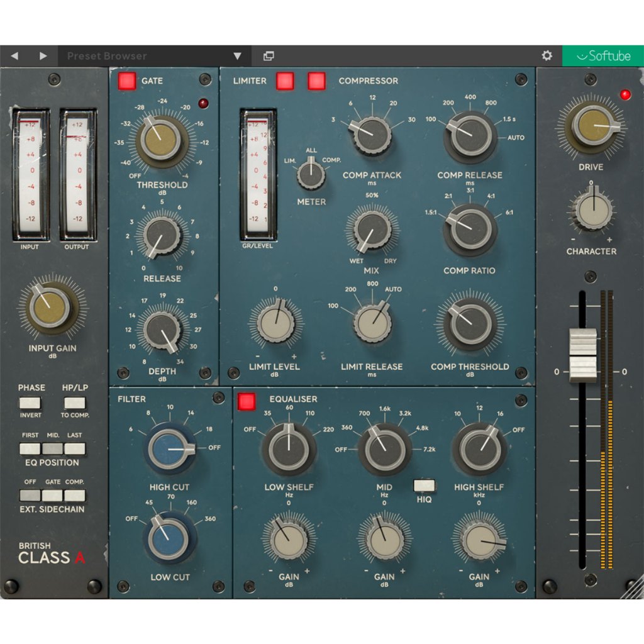Enable the Compressor section

pyautogui.click(x=318, y=80)
